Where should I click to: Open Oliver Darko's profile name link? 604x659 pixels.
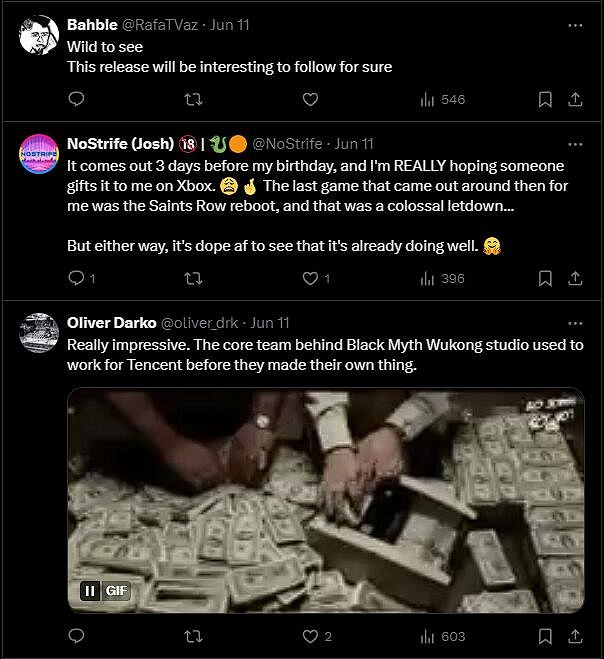[x=111, y=323]
